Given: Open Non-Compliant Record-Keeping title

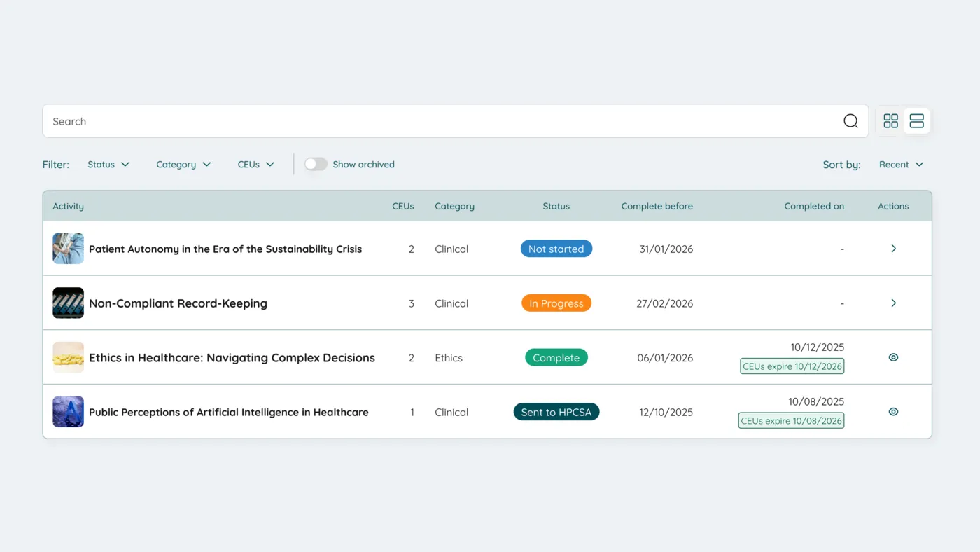Looking at the screenshot, I should pyautogui.click(x=178, y=303).
